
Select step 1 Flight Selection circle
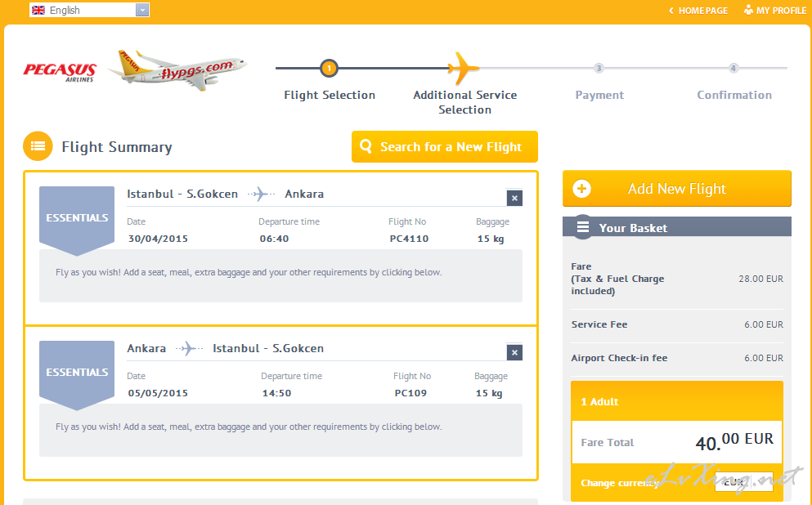[329, 69]
